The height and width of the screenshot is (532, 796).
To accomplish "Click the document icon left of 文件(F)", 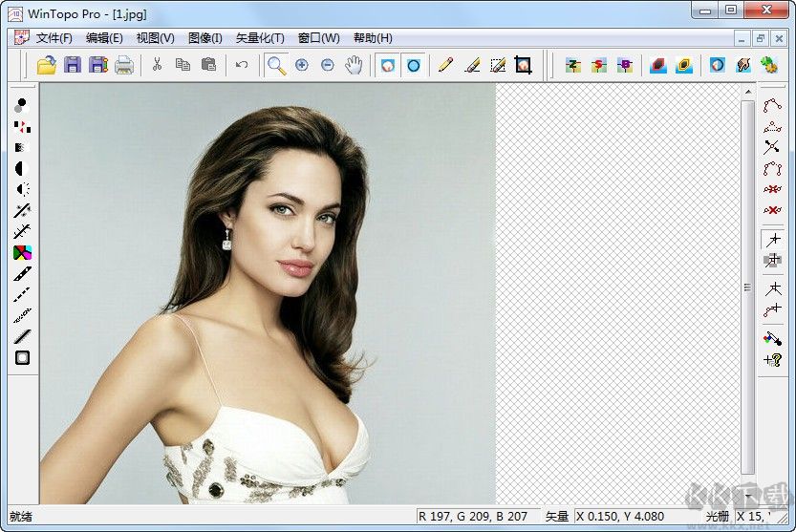I will (x=21, y=37).
